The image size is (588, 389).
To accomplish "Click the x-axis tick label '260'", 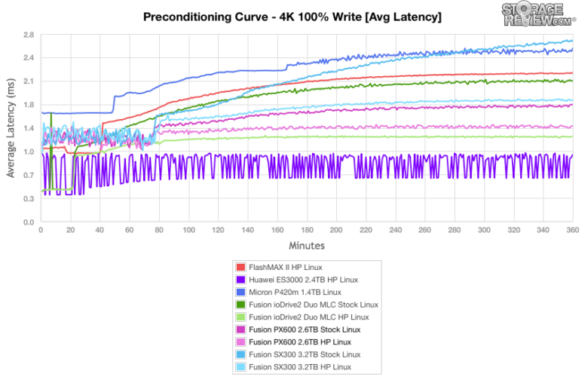I will tap(424, 230).
